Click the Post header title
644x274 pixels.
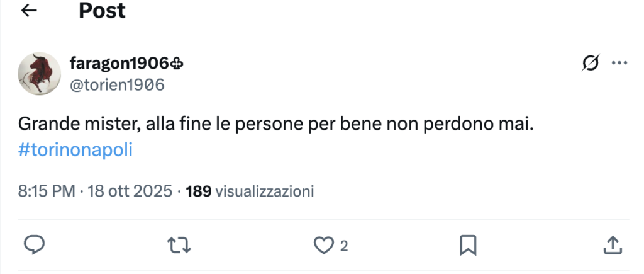click(102, 11)
